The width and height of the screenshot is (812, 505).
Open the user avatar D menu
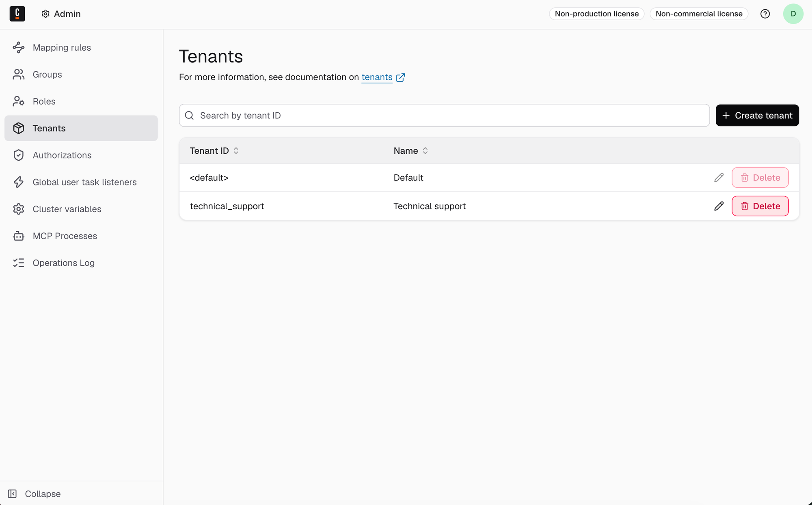[793, 14]
